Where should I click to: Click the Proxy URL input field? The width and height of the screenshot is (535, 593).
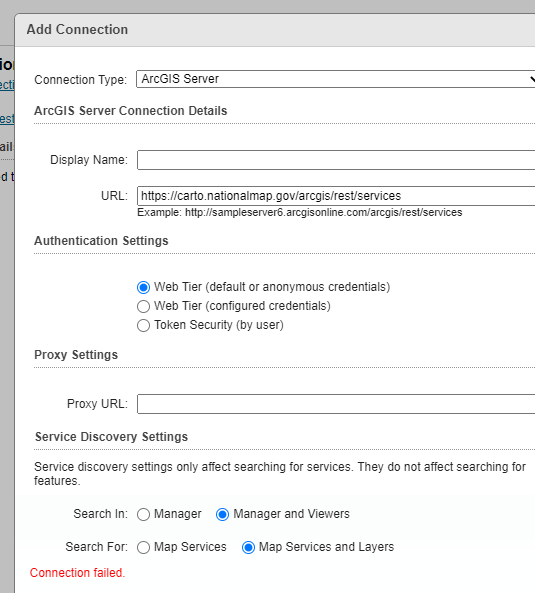tap(336, 404)
